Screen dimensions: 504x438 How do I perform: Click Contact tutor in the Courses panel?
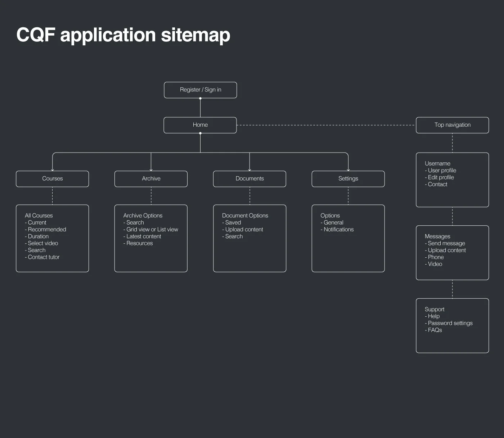tap(43, 257)
